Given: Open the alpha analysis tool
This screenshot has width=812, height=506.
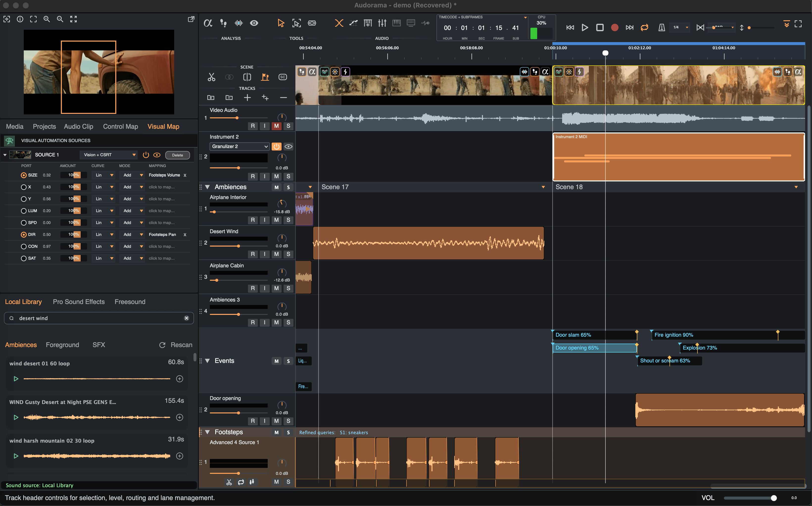Looking at the screenshot, I should 208,23.
